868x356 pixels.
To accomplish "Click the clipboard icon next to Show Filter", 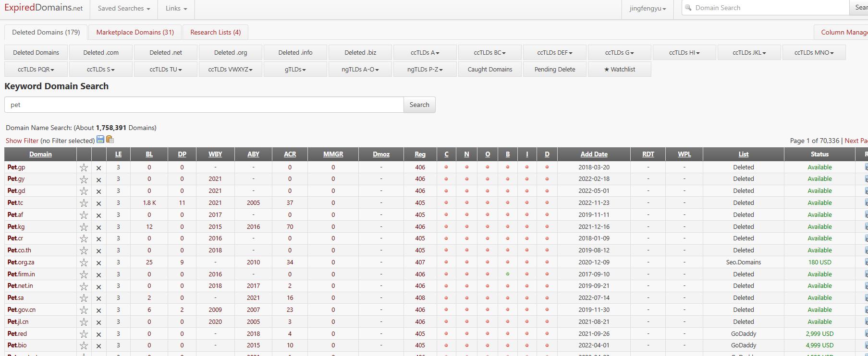I will click(x=110, y=140).
